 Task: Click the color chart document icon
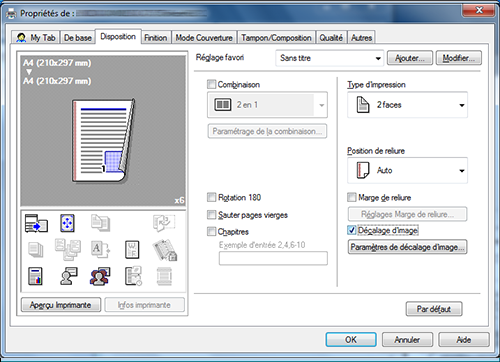(x=35, y=276)
